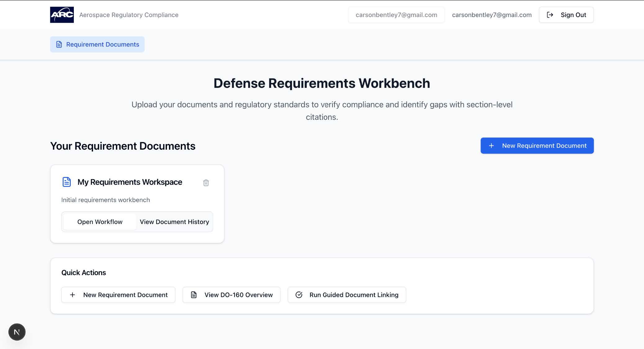View DO-160 Overview

[231, 295]
